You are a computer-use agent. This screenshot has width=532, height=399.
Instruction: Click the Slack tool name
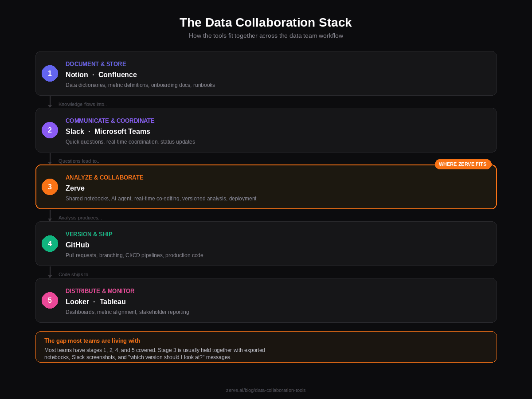coord(75,131)
